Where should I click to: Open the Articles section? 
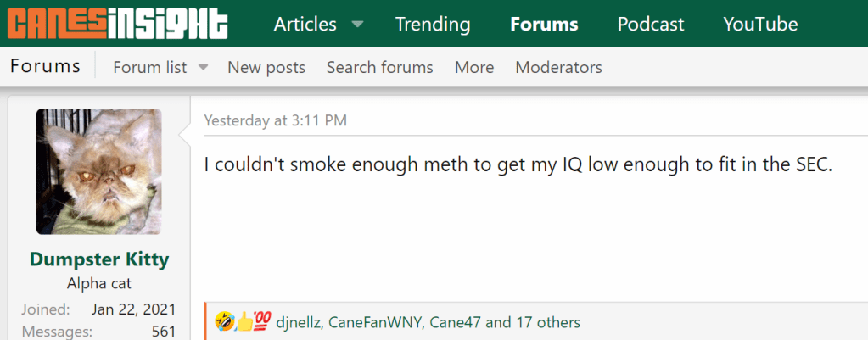tap(305, 25)
